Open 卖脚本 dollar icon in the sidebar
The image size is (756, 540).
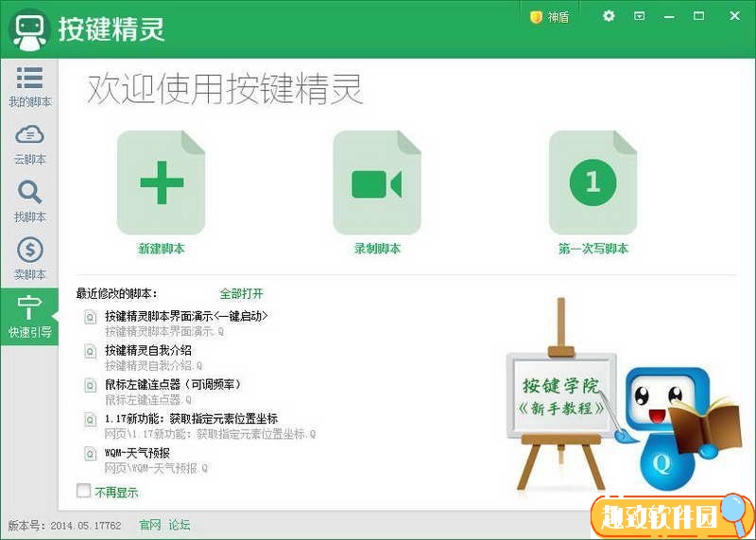[29, 259]
